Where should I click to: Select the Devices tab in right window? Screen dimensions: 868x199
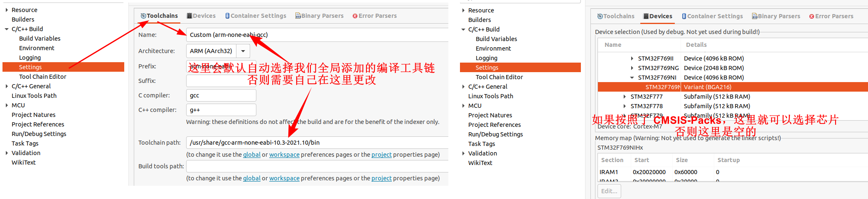(658, 16)
